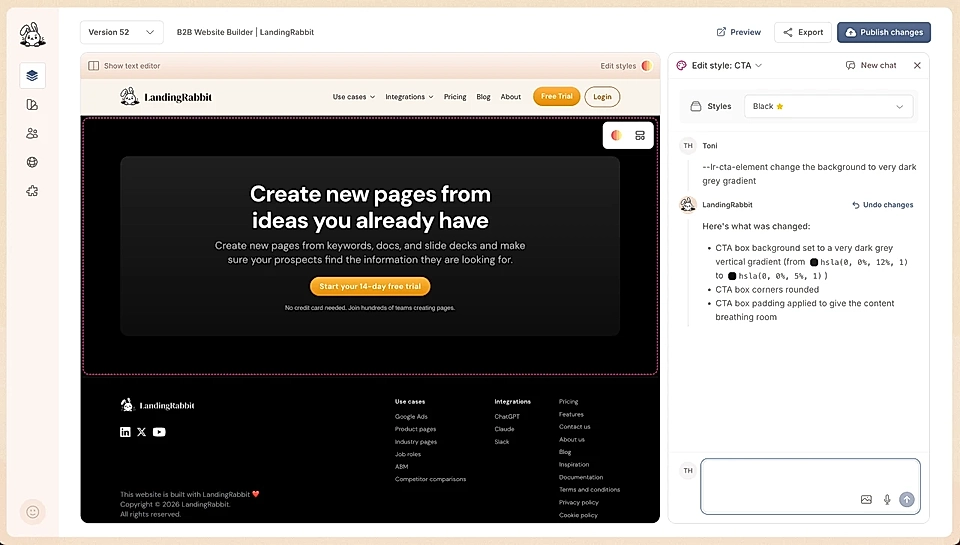Open the Version 52 dropdown
Screen dimensions: 960x545
pos(122,32)
